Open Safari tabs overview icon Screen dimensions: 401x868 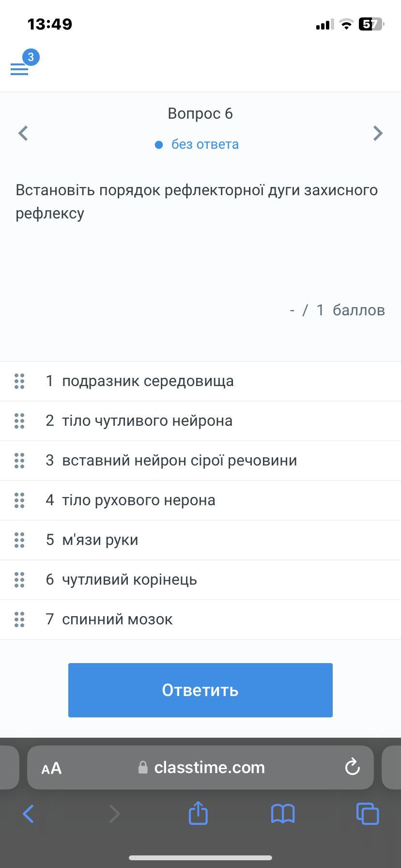368,813
